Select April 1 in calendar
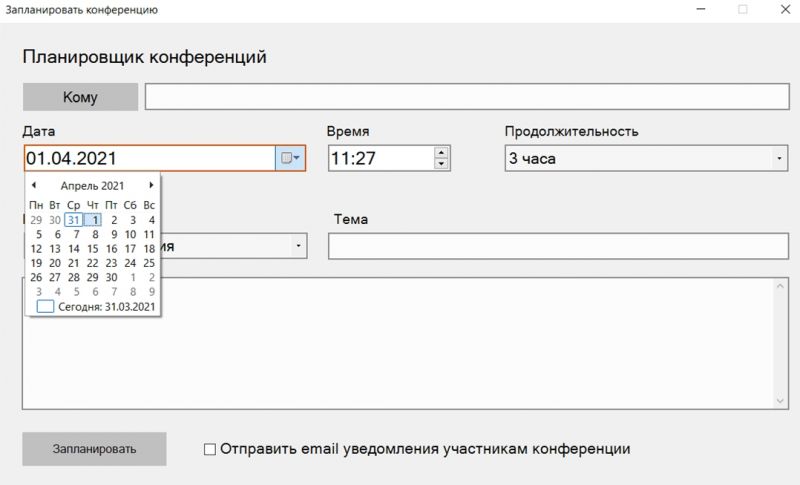This screenshot has height=485, width=800. tap(93, 220)
